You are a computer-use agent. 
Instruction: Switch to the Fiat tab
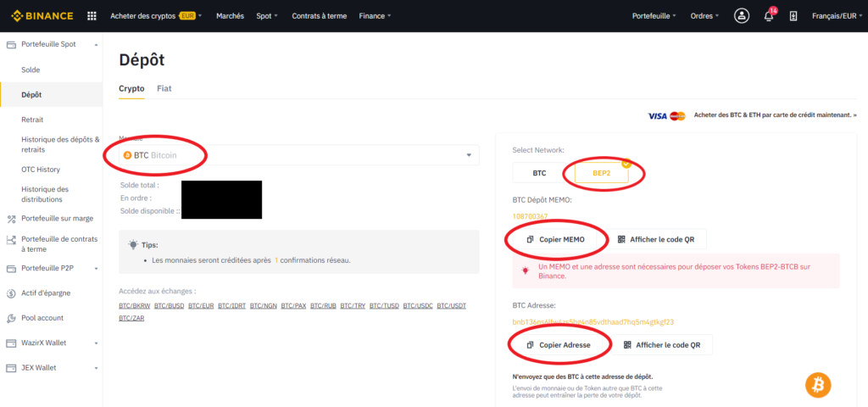(x=164, y=88)
